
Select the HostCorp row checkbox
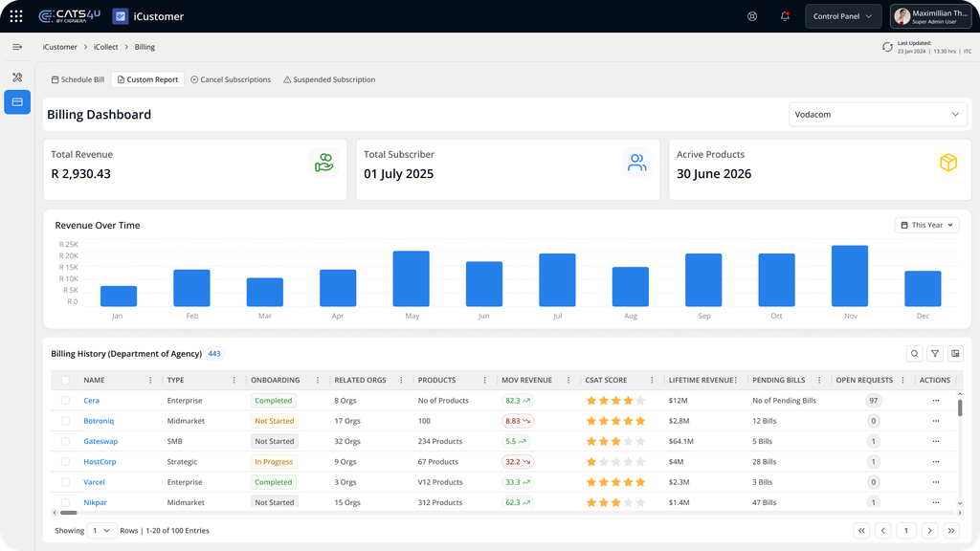(x=66, y=462)
